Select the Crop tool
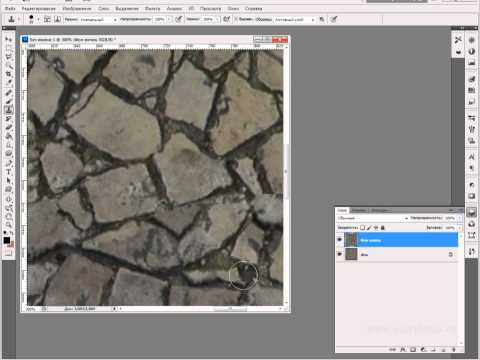Viewport: 480px width, 360px height. coord(8,74)
